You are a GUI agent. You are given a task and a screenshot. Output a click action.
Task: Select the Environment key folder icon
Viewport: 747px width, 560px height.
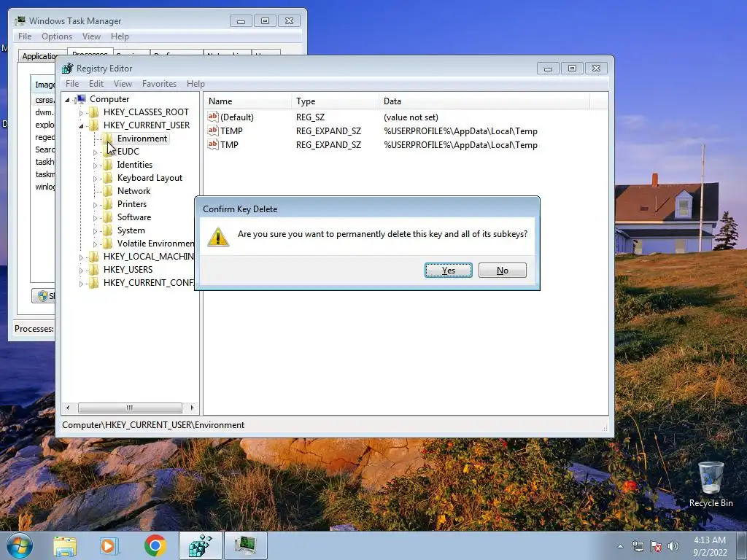tap(108, 138)
